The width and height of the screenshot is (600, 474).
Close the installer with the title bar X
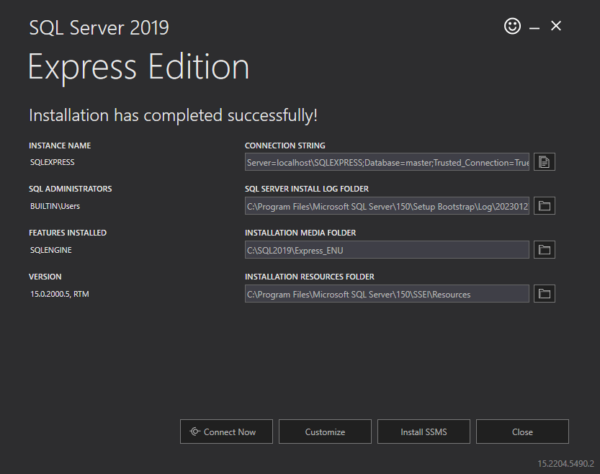coord(557,26)
